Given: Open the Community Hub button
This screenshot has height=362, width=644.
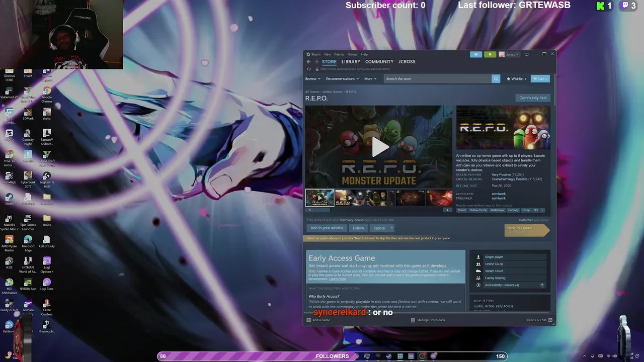Looking at the screenshot, I should coord(533,98).
